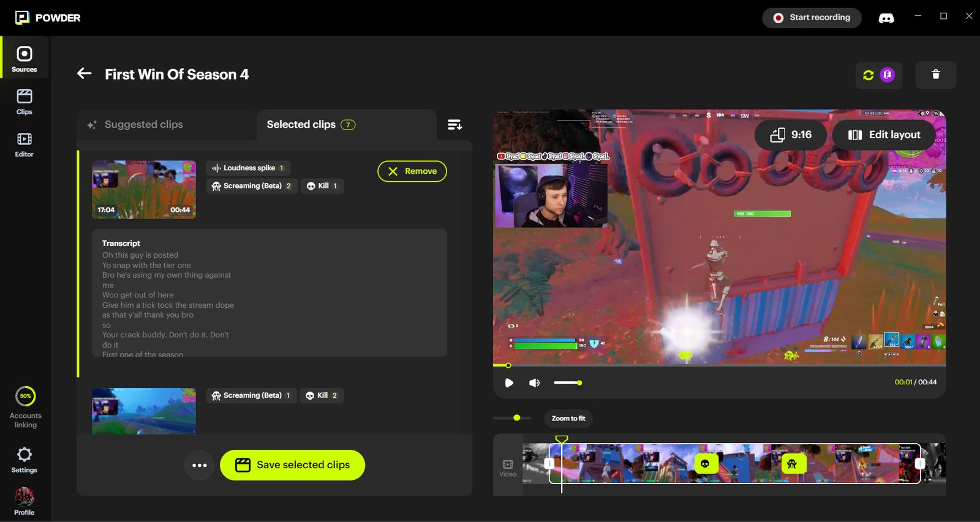Open the Sources sidebar section
This screenshot has width=980, height=522.
click(24, 59)
